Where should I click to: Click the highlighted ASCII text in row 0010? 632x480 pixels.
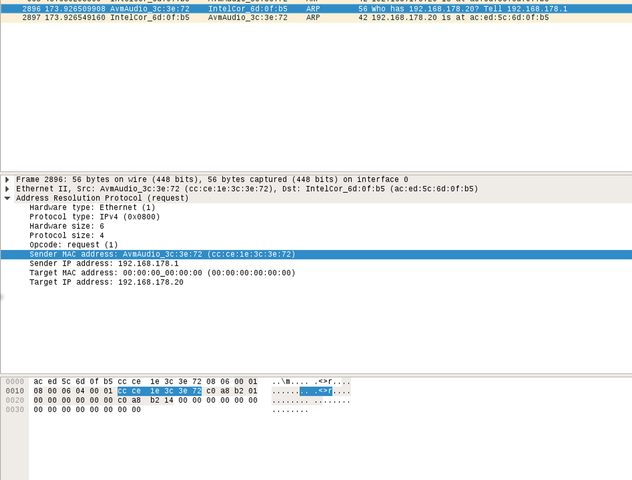coord(316,391)
